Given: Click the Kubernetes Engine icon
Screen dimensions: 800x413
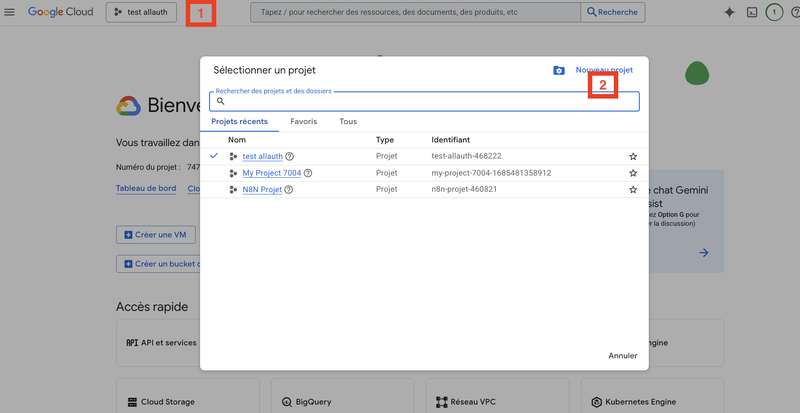Looking at the screenshot, I should [x=596, y=402].
